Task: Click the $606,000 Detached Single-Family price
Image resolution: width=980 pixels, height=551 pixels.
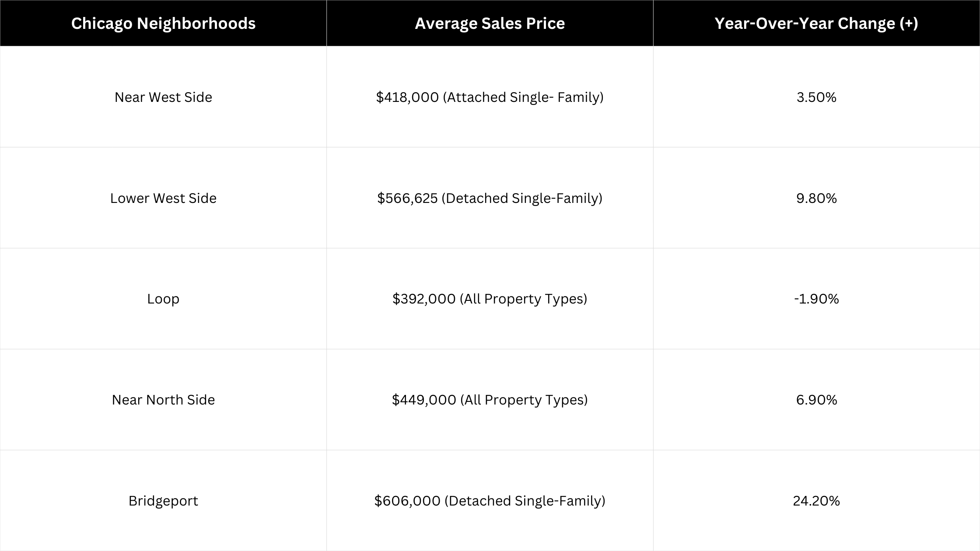Action: [x=490, y=501]
